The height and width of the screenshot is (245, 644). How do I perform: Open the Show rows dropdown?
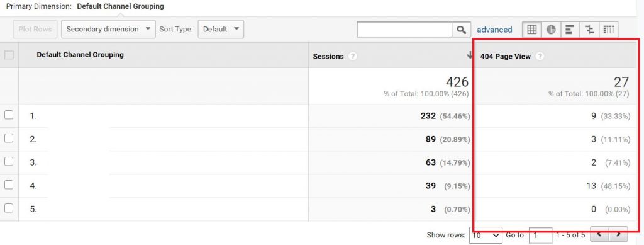coord(486,235)
